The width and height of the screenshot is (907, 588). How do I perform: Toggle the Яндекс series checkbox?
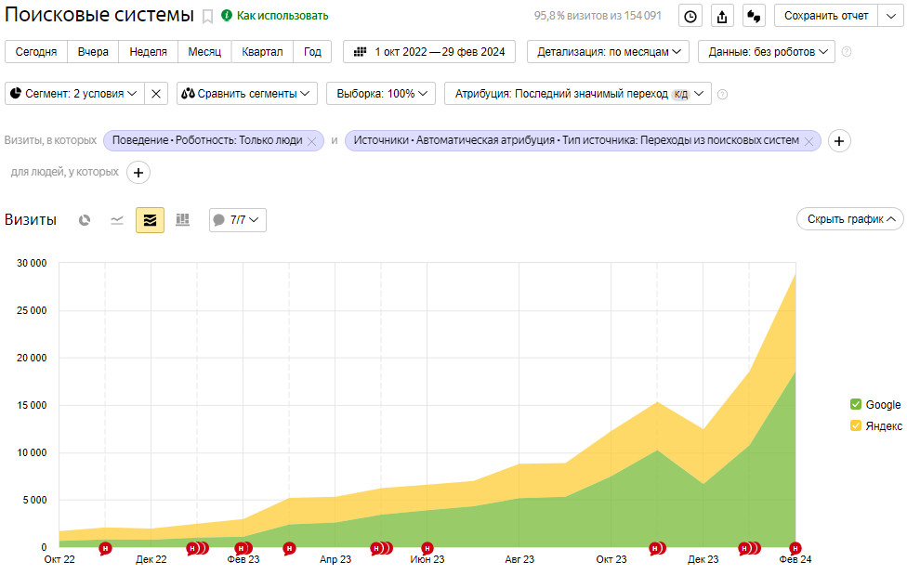tap(856, 425)
